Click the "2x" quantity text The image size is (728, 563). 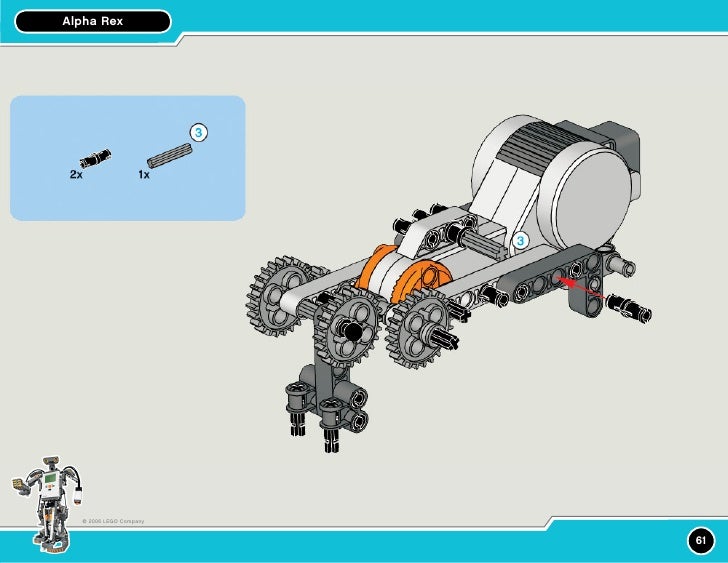coord(76,175)
